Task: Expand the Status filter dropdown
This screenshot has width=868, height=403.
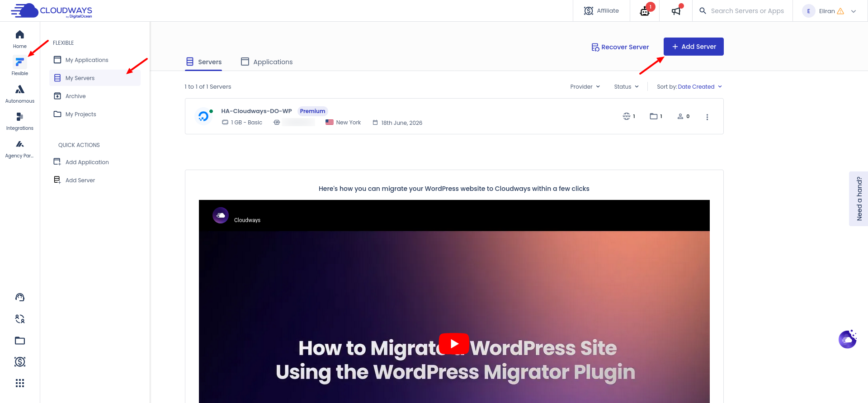Action: pyautogui.click(x=627, y=86)
